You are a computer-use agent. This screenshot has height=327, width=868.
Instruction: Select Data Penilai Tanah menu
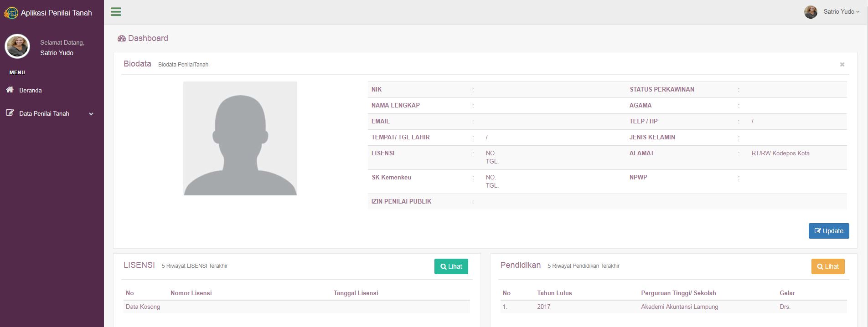(x=44, y=113)
